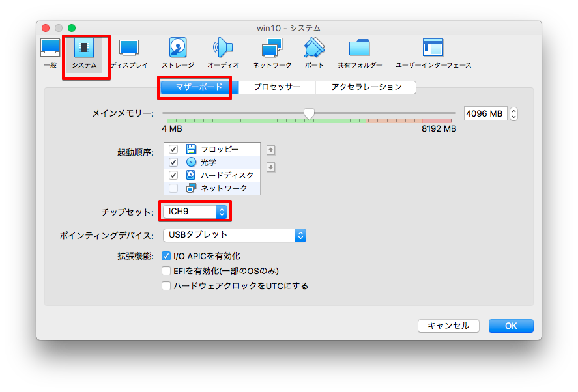This screenshot has width=578, height=392.
Task: Open the 一般 (General) settings icon
Action: click(50, 54)
